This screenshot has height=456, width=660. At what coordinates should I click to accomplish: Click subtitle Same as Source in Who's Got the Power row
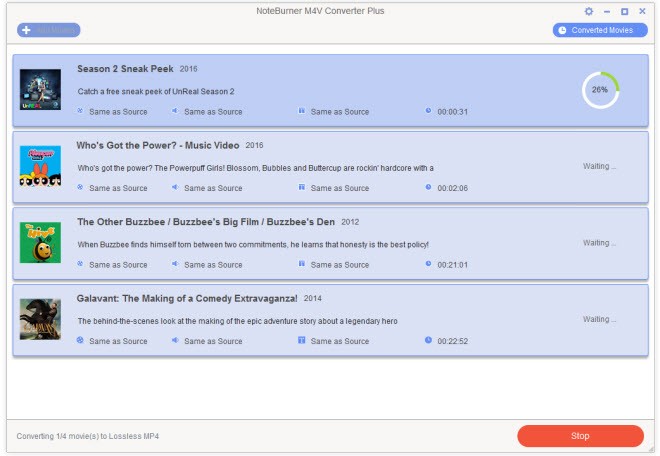point(340,188)
